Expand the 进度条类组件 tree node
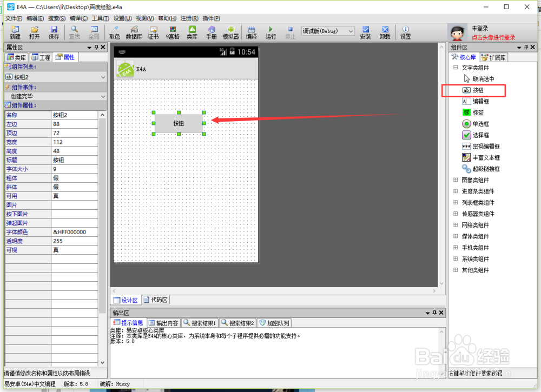The width and height of the screenshot is (541, 392). coord(456,191)
